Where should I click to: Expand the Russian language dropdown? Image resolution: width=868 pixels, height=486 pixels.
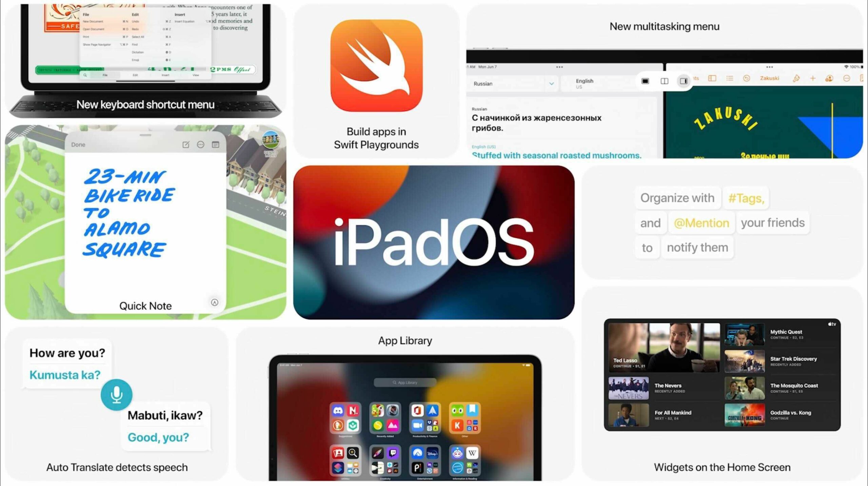pos(550,83)
